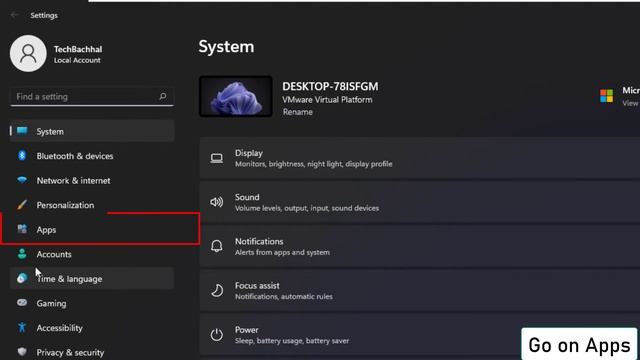Click the Apps grid icon in sidebar
Screen dimensions: 640x360
pyautogui.click(x=22, y=229)
